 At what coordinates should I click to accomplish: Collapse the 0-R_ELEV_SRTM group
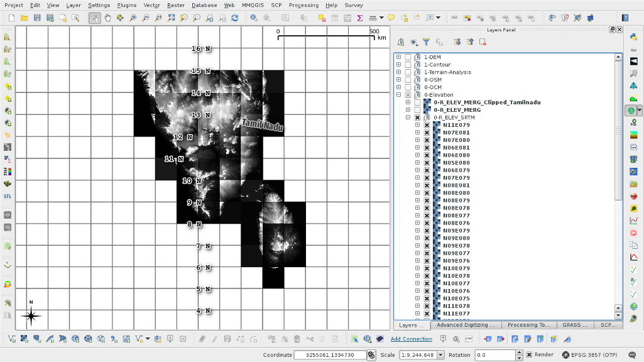pyautogui.click(x=408, y=118)
